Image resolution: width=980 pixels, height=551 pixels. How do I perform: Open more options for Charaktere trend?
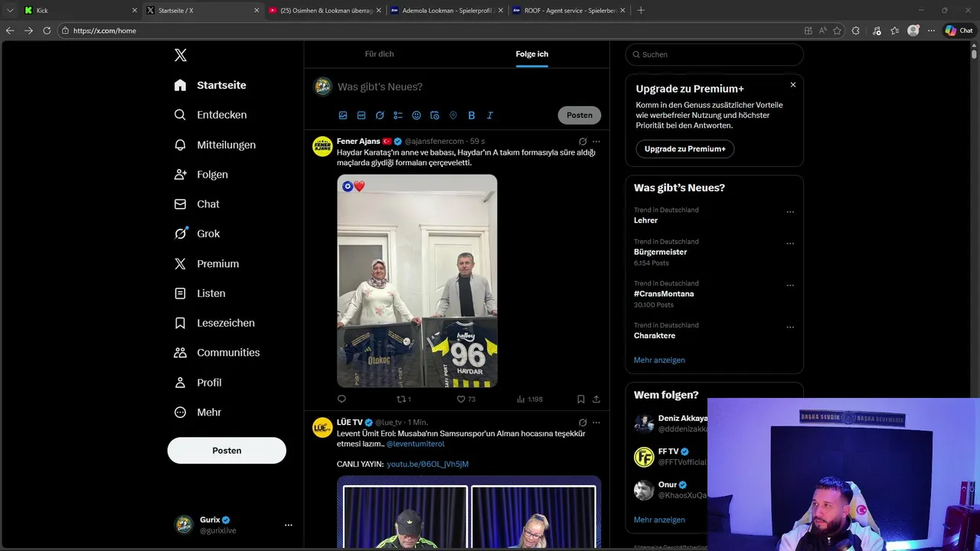(790, 328)
